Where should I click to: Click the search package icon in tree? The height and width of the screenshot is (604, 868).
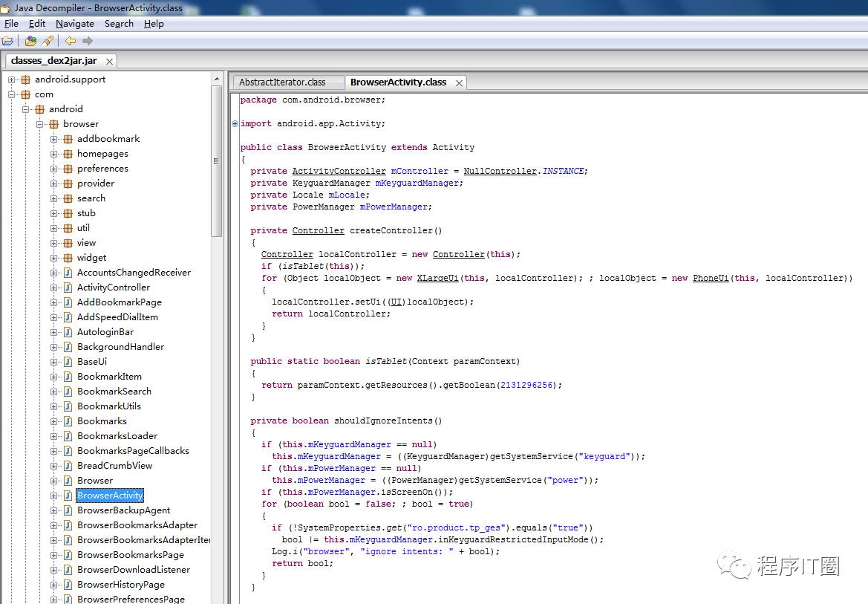pos(68,198)
